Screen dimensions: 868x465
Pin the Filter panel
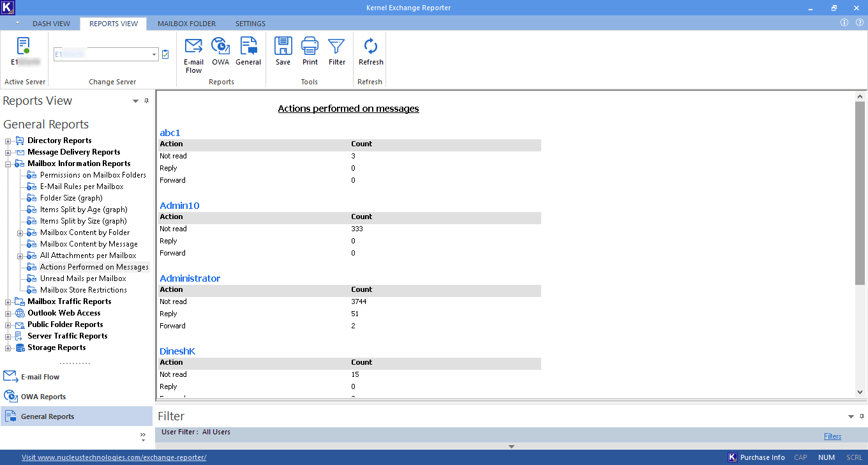click(862, 416)
